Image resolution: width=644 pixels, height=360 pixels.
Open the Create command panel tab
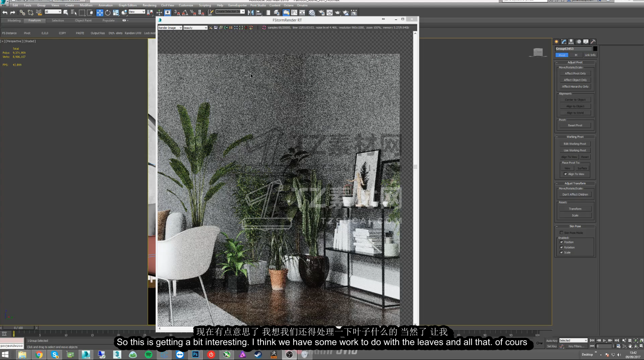pyautogui.click(x=556, y=42)
